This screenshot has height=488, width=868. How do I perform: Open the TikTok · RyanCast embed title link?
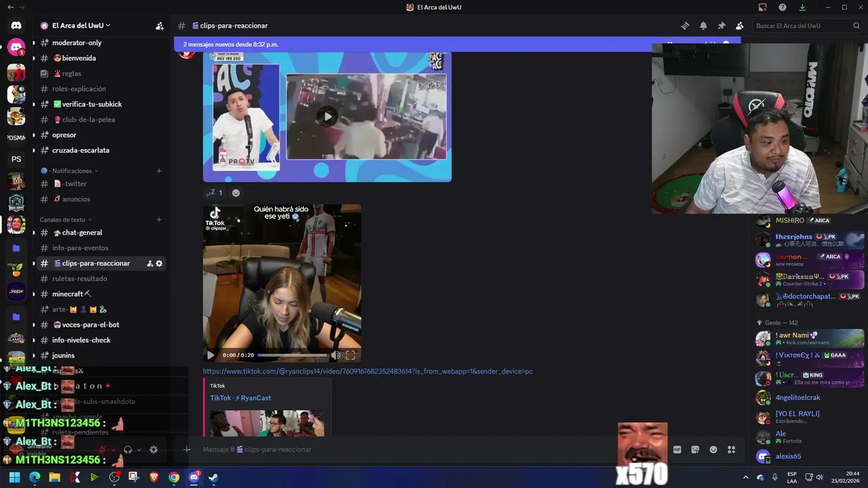pos(241,398)
